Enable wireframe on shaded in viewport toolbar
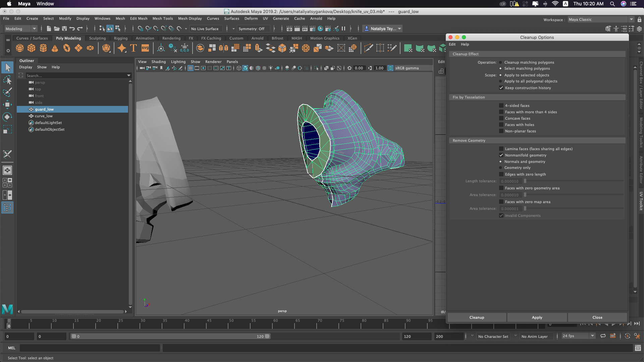The width and height of the screenshot is (644, 362). pyautogui.click(x=258, y=68)
